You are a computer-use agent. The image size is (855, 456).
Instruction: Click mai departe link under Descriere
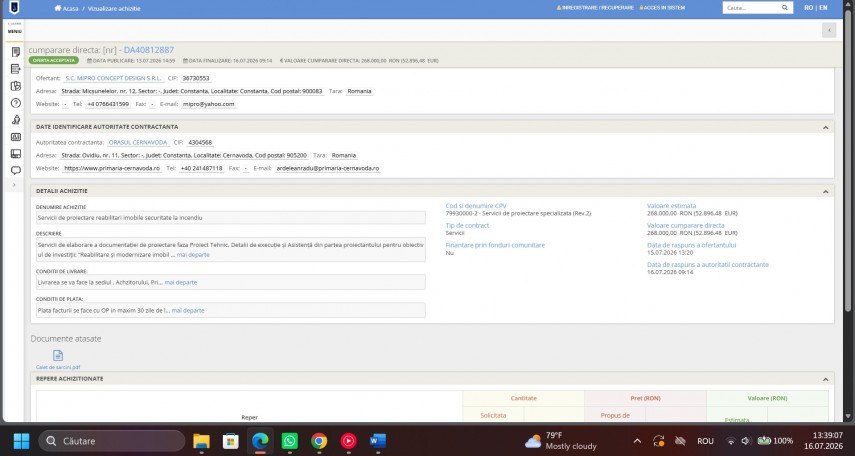coord(193,255)
